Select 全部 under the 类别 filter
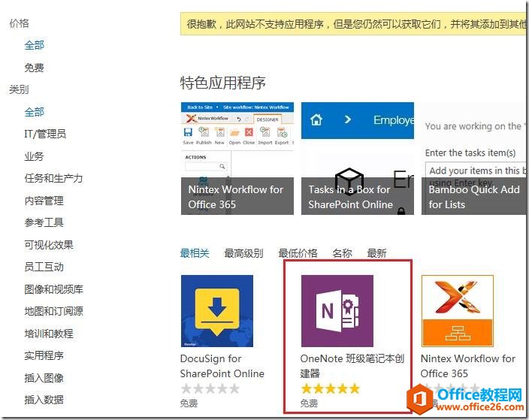This screenshot has width=529, height=420. [x=34, y=112]
